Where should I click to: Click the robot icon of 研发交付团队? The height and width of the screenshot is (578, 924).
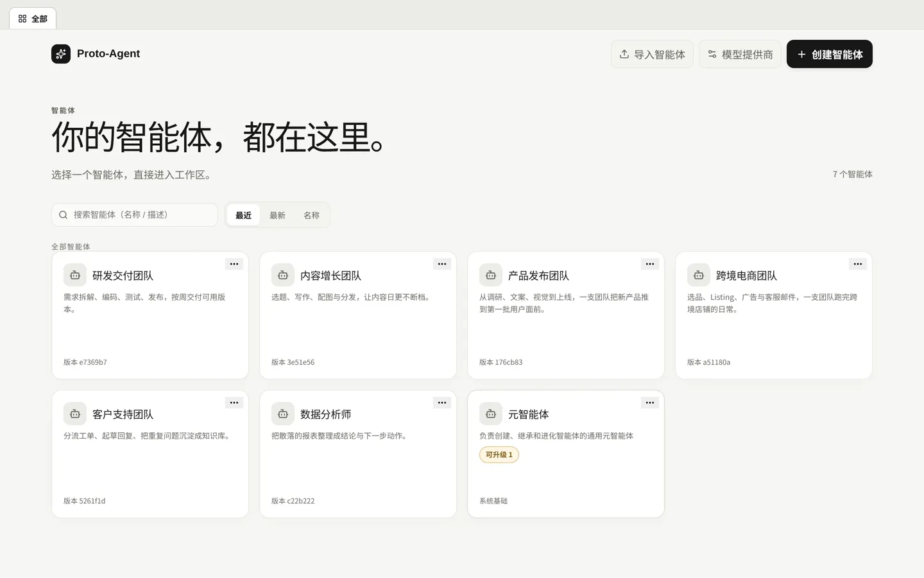[75, 275]
